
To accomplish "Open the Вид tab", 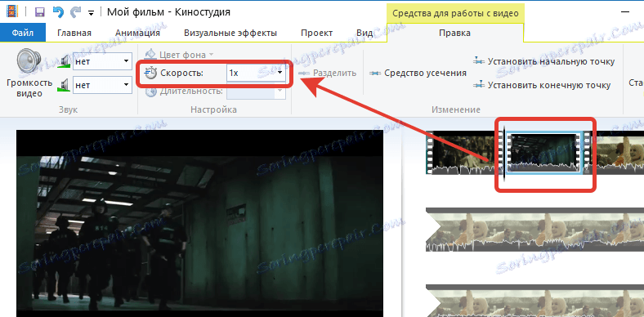I will click(x=364, y=33).
